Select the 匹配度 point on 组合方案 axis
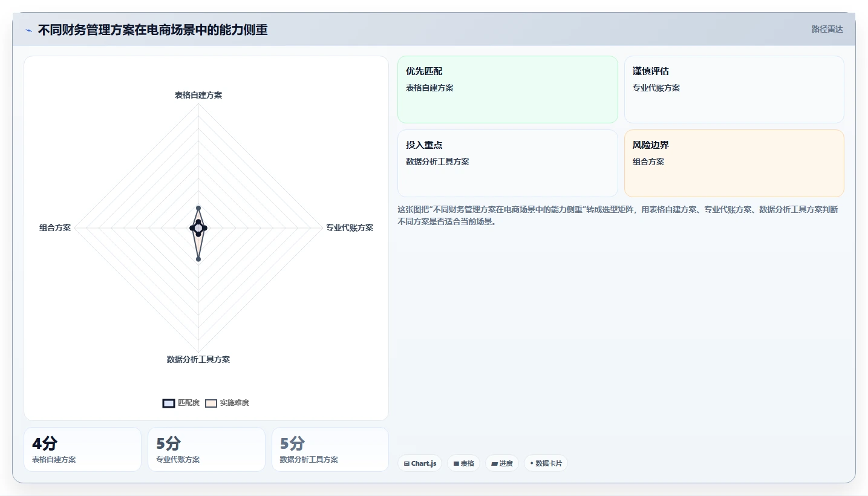This screenshot has height=496, width=868. [x=192, y=228]
